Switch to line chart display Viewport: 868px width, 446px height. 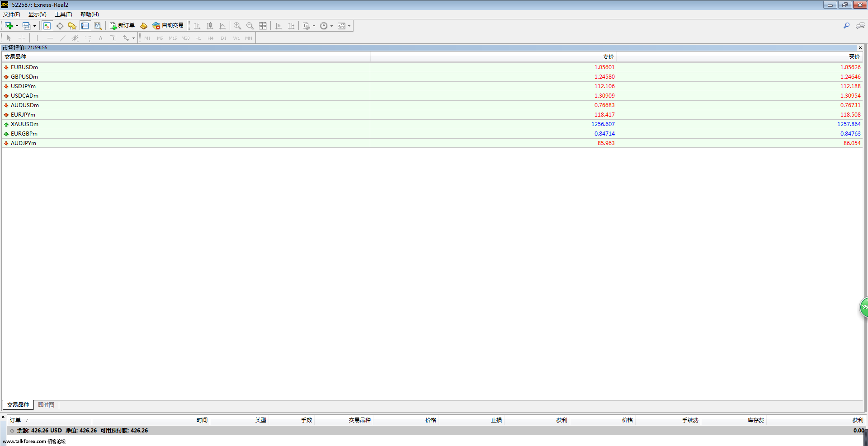pos(222,26)
